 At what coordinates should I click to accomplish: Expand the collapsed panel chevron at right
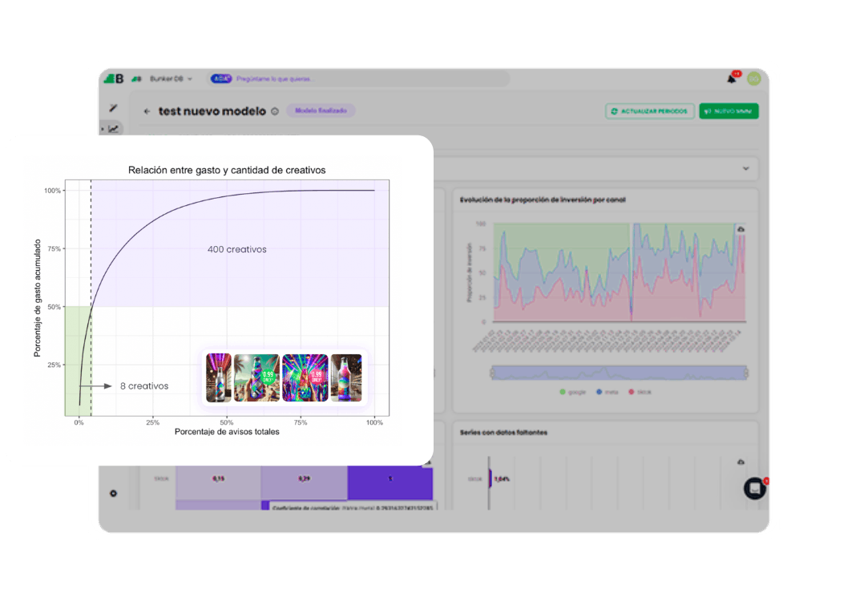pyautogui.click(x=745, y=168)
